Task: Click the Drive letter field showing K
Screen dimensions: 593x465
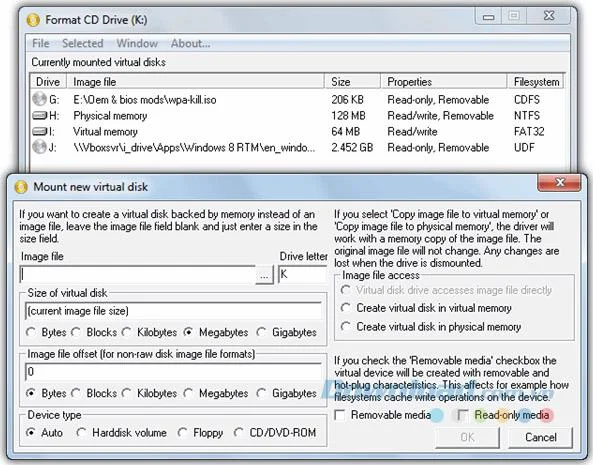Action: pyautogui.click(x=303, y=275)
